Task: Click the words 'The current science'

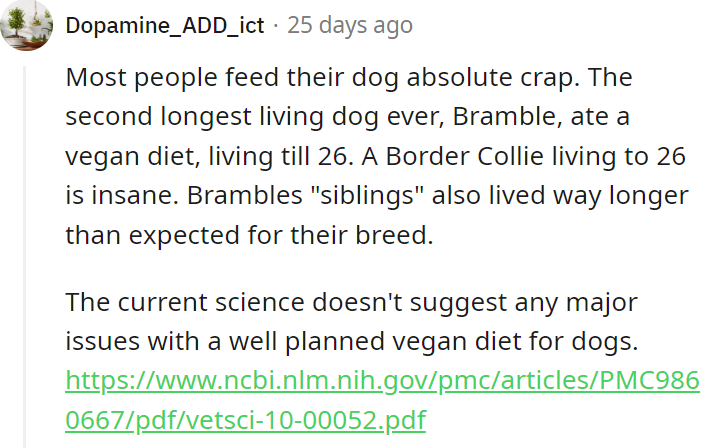Action: coord(185,302)
